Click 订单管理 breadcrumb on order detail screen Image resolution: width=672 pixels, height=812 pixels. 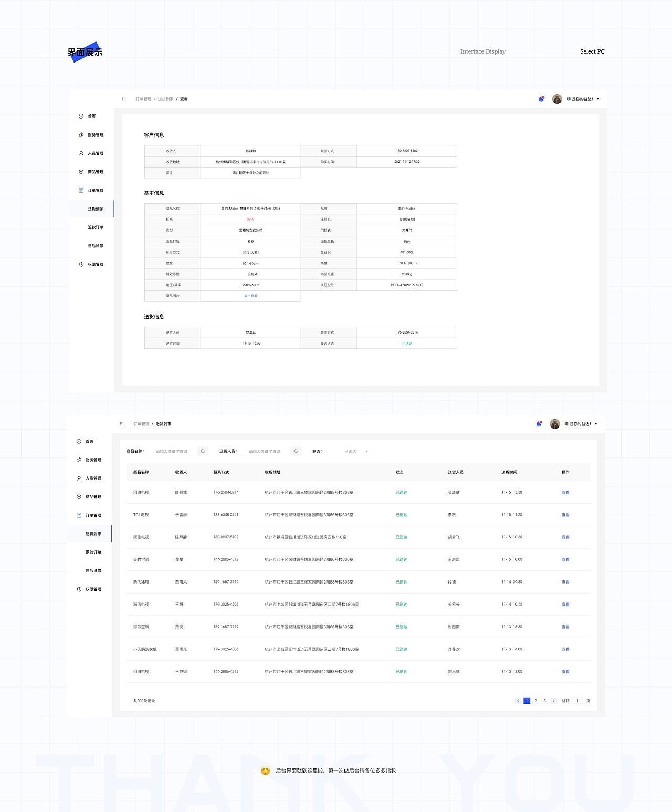(143, 99)
